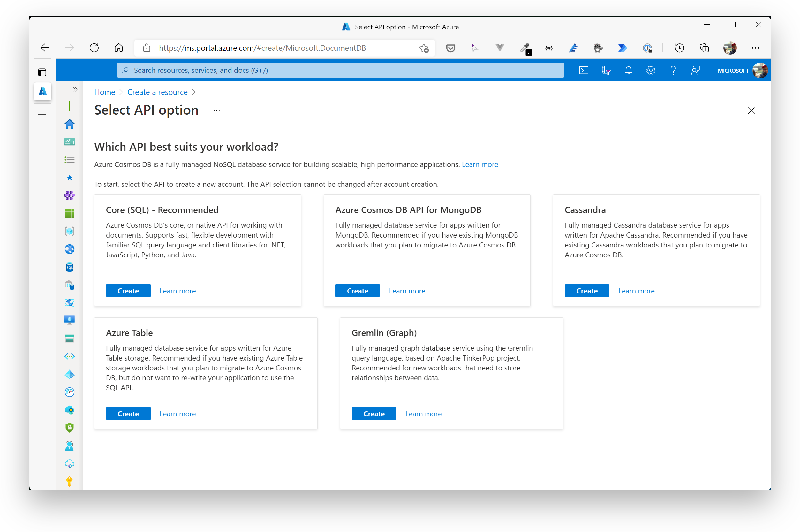Click Create a resource breadcrumb

pyautogui.click(x=157, y=92)
